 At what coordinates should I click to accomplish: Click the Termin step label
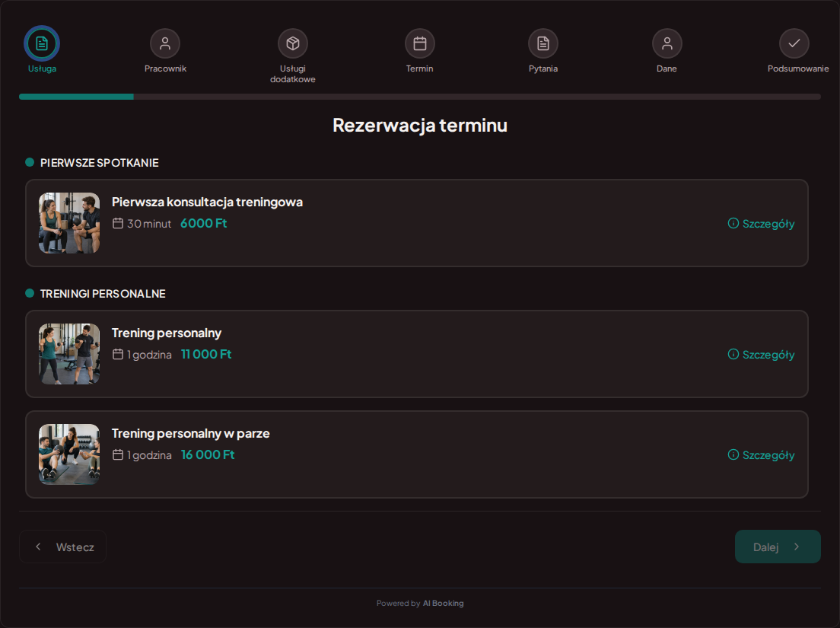pos(419,69)
